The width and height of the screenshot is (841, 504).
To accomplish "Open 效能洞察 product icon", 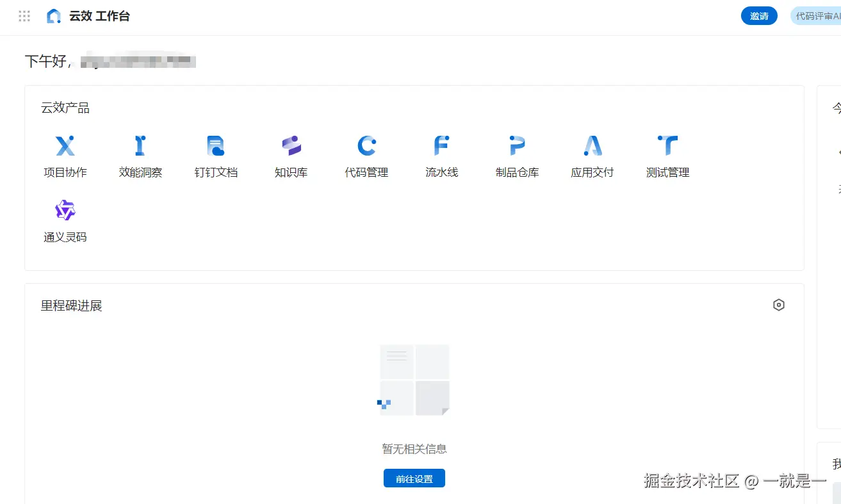I will (x=140, y=146).
